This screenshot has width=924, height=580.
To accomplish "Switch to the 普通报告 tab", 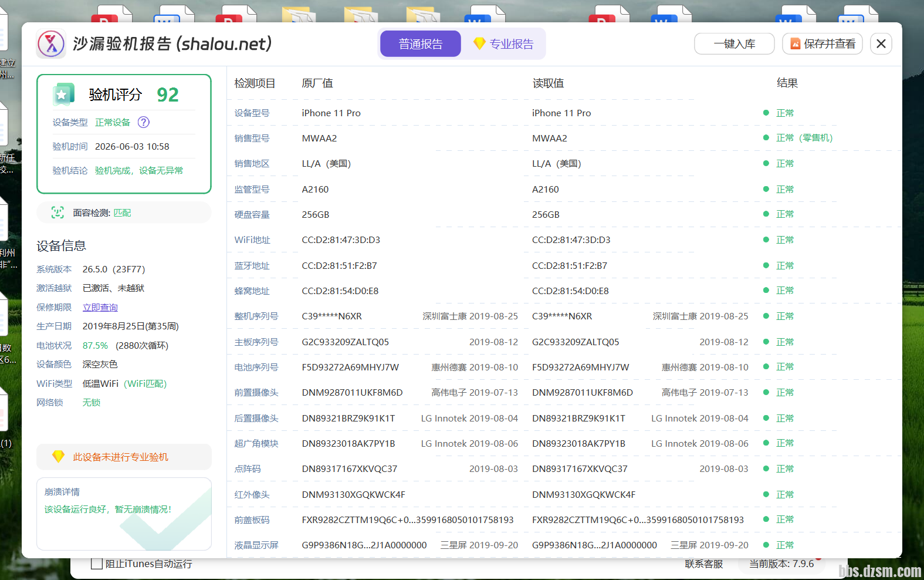I will pos(421,43).
